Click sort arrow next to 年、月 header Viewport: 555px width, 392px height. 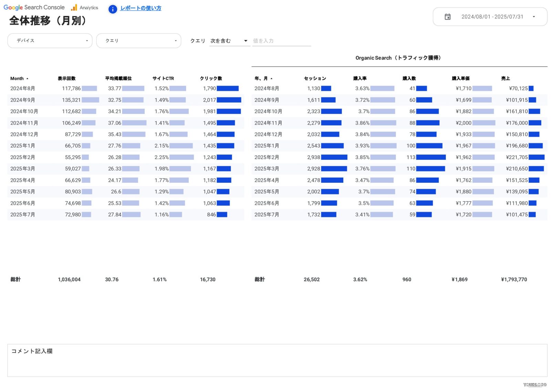[271, 79]
